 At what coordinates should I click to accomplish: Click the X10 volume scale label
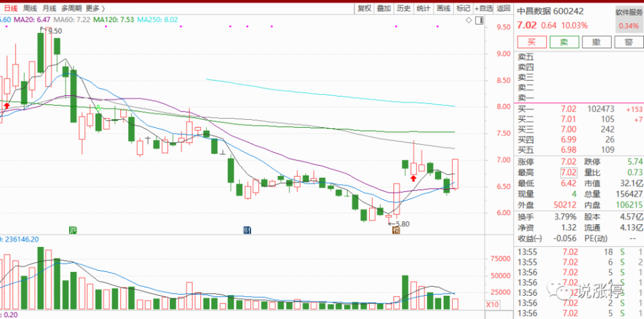[x=491, y=305]
